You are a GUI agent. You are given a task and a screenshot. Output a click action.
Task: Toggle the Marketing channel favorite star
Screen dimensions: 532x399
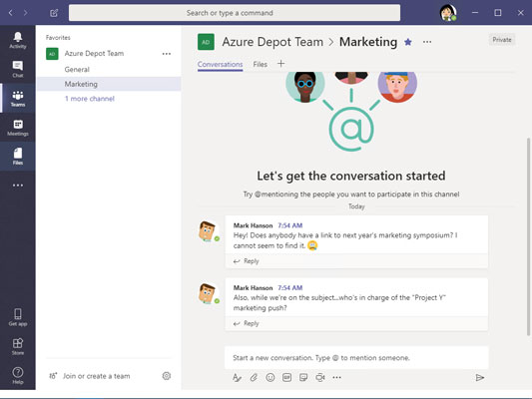[x=408, y=42]
